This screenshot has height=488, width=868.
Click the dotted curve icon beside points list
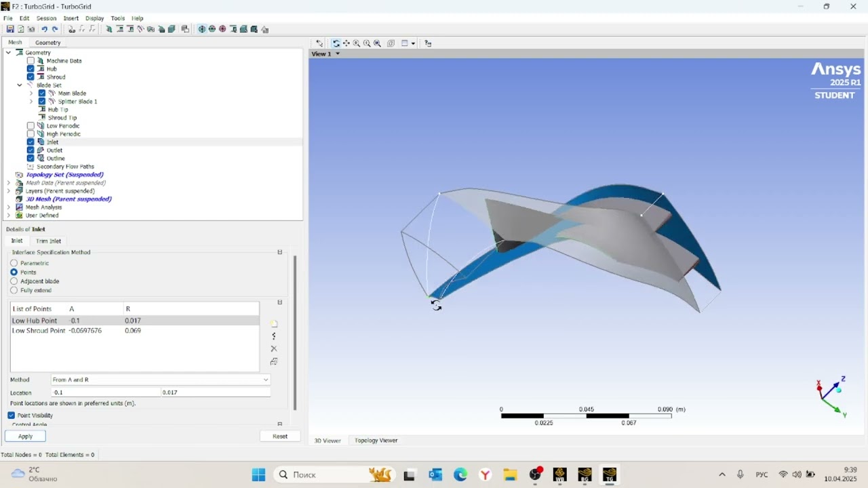click(x=274, y=336)
